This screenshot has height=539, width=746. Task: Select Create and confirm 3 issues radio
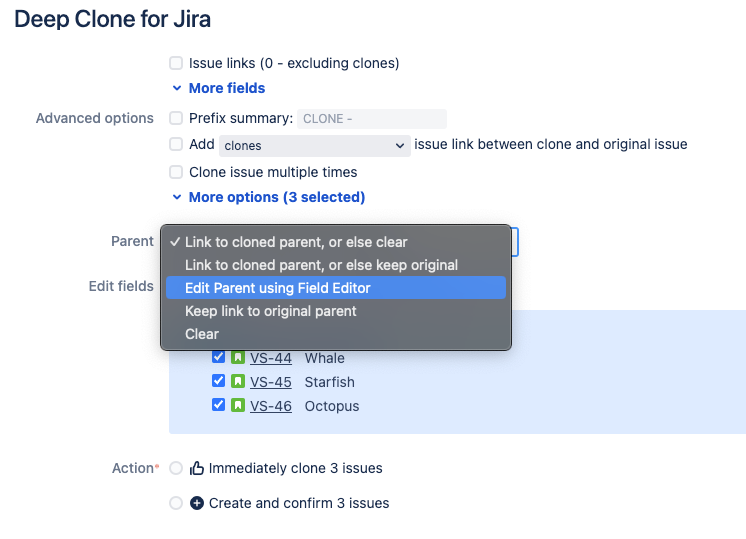176,503
